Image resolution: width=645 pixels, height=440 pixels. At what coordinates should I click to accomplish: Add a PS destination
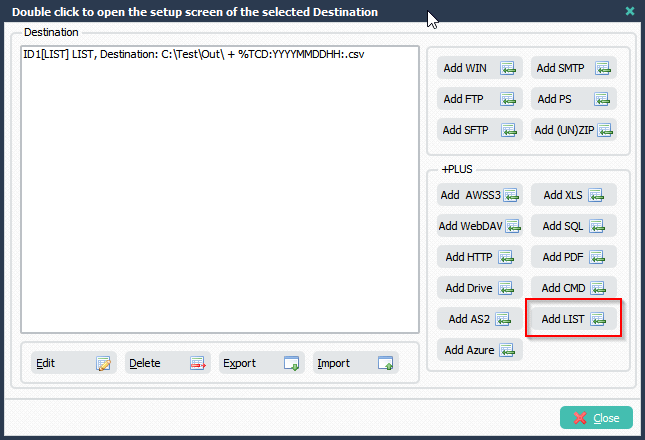click(573, 99)
